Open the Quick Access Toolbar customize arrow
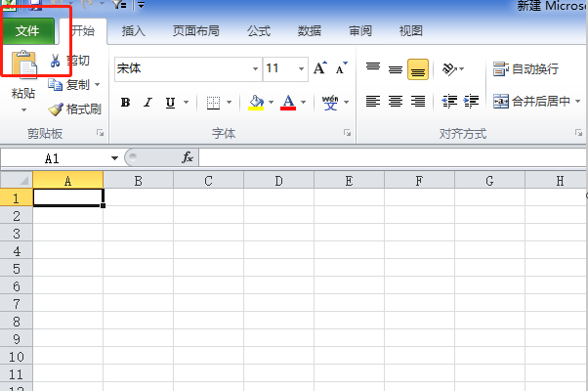 (x=142, y=5)
